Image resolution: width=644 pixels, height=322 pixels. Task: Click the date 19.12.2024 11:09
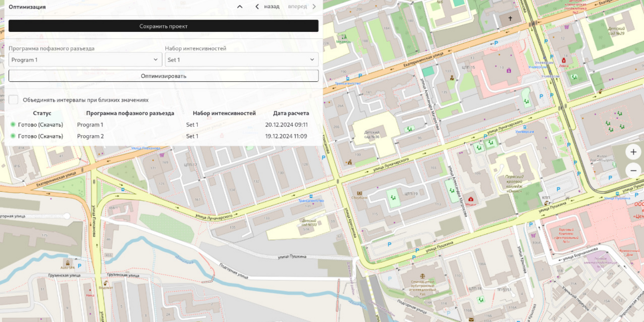point(286,136)
